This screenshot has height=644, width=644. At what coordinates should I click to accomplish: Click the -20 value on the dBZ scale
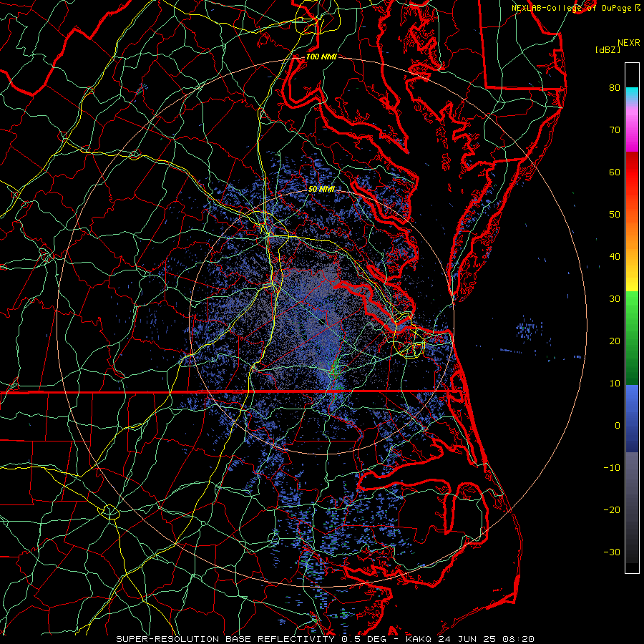coord(612,509)
